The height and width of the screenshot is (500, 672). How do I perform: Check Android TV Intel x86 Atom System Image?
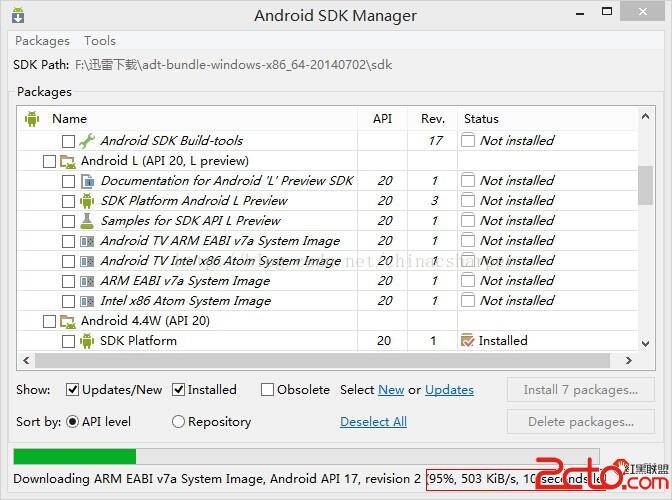tap(69, 261)
